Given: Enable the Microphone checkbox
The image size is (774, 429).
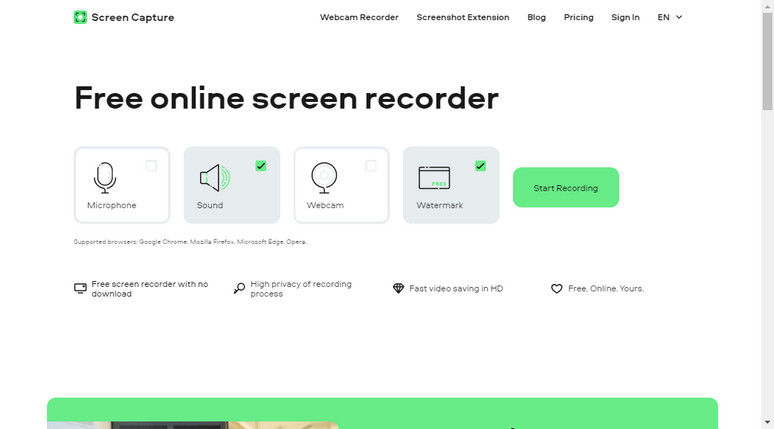Looking at the screenshot, I should [152, 166].
